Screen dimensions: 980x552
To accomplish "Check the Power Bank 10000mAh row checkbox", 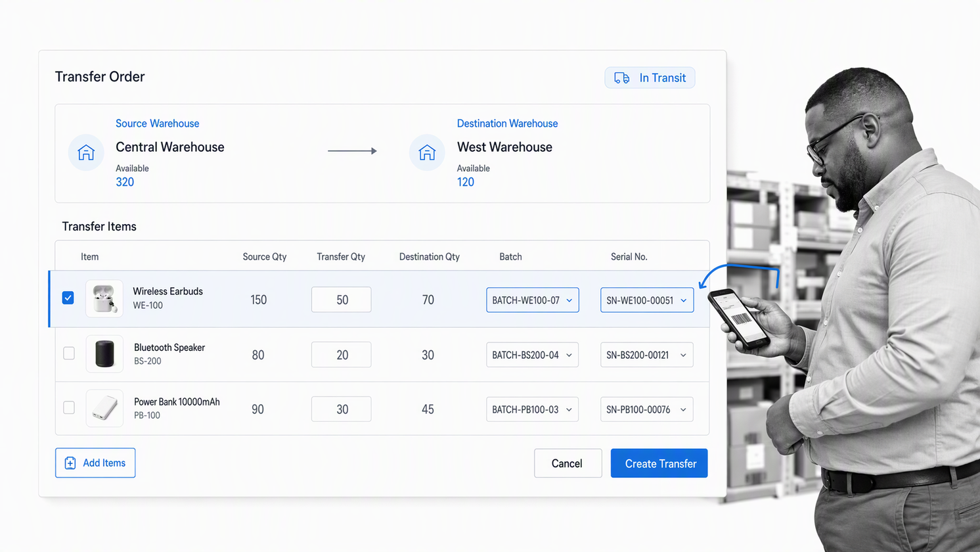I will pyautogui.click(x=69, y=407).
